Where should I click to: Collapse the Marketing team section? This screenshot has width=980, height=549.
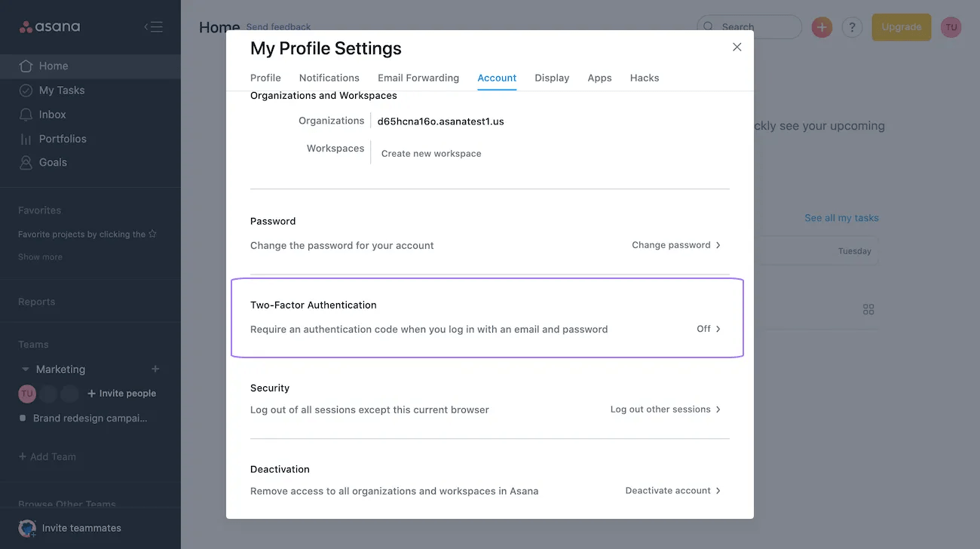pos(25,369)
